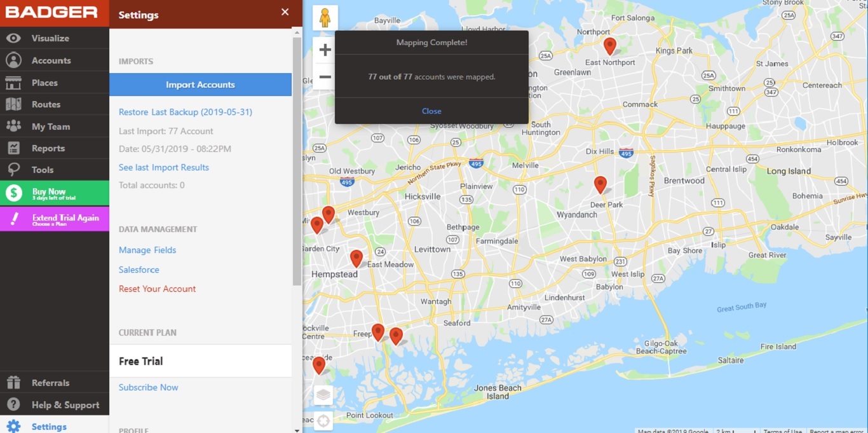The width and height of the screenshot is (868, 433).
Task: Click 'Date: 05/31/2019 - 08:22PM' text
Action: coord(175,149)
